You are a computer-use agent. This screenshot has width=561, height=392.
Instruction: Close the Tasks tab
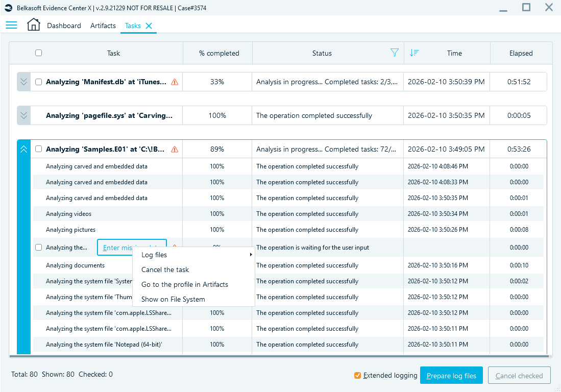pyautogui.click(x=148, y=26)
